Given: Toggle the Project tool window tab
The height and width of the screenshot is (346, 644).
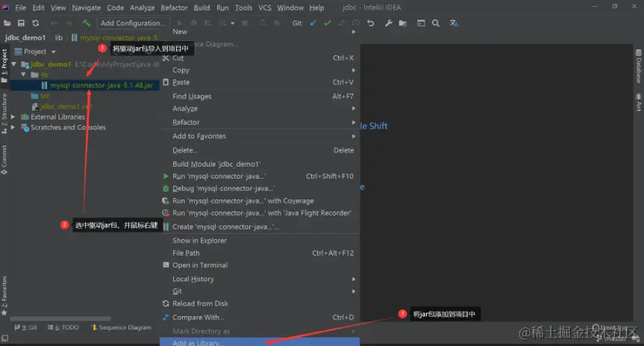Looking at the screenshot, I should tap(4, 66).
